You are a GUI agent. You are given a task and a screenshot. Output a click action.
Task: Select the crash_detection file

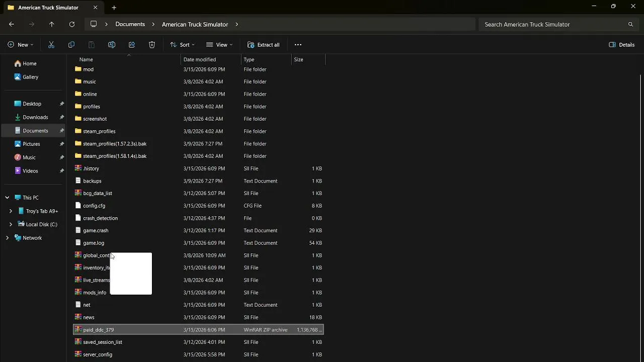(198, 218)
